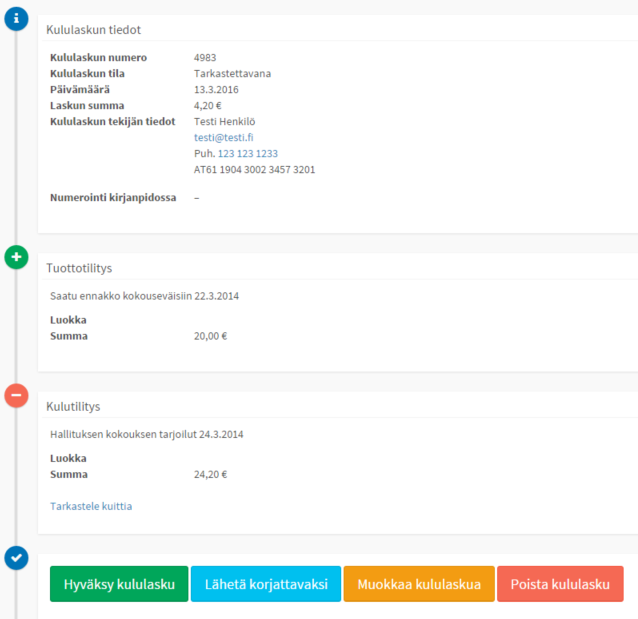Click the Tuottotilitys section header
638x619 pixels.
tap(79, 268)
